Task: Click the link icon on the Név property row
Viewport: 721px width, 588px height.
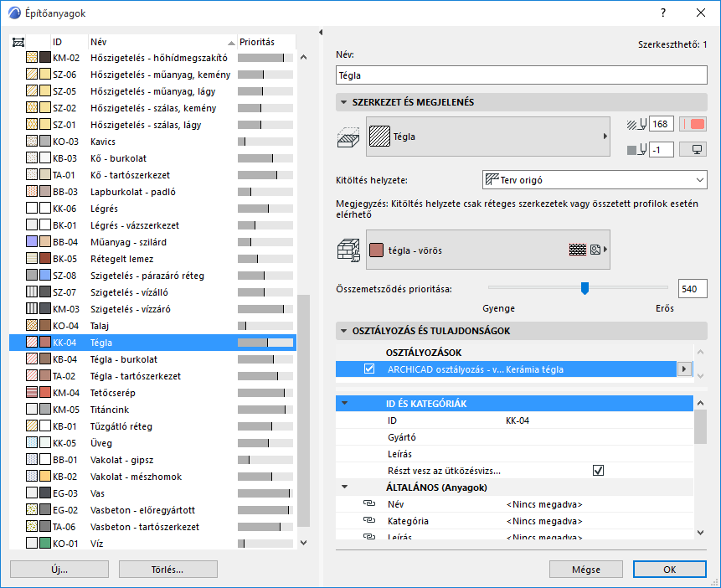Action: 369,503
